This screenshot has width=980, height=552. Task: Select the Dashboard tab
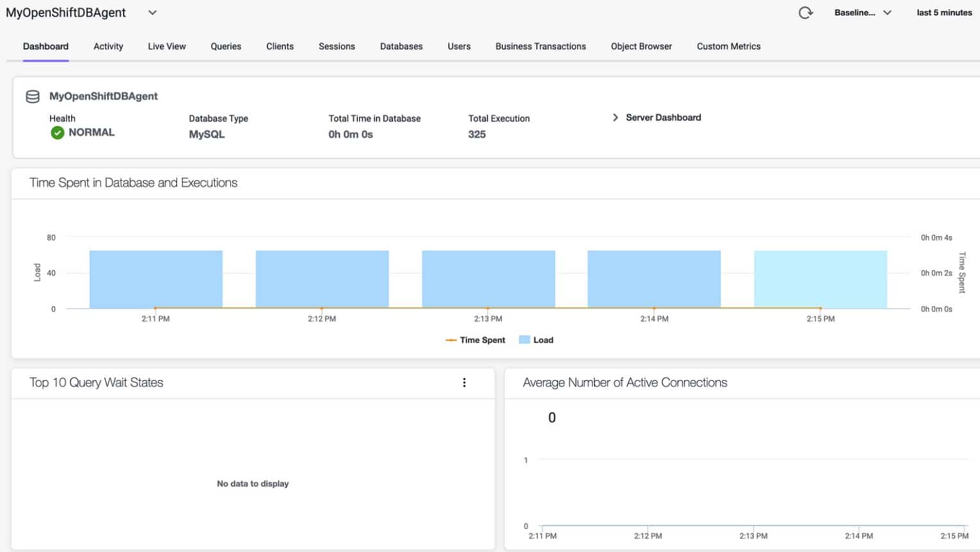tap(46, 46)
